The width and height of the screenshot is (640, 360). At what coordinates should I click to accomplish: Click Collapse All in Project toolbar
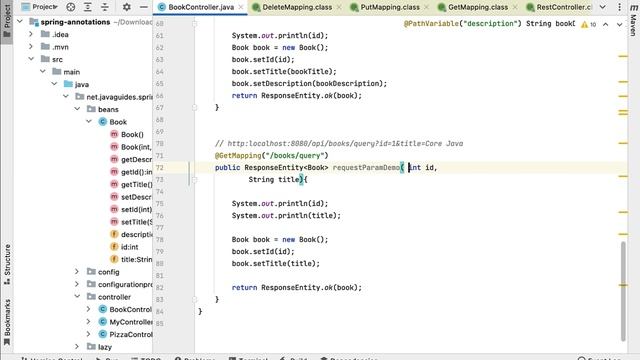pos(105,7)
